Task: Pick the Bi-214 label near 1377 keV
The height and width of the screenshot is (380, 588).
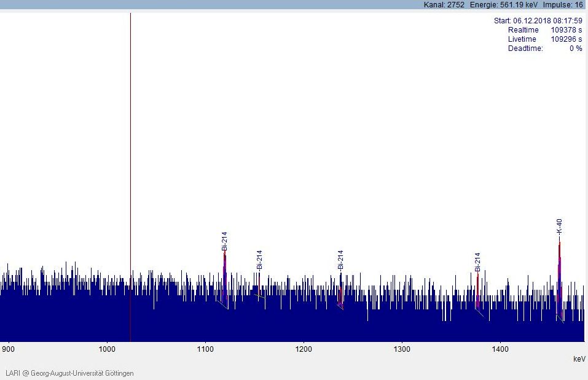Action: pos(477,262)
